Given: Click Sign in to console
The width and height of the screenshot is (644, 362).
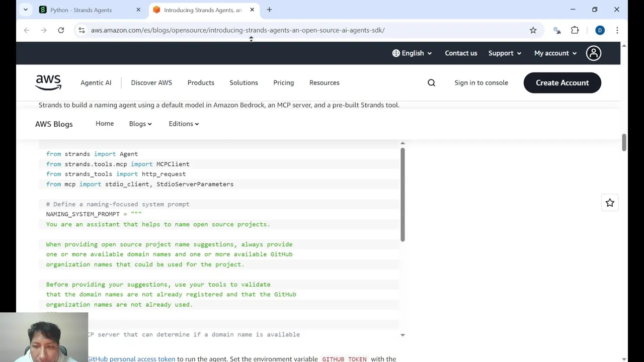Looking at the screenshot, I should click(481, 83).
